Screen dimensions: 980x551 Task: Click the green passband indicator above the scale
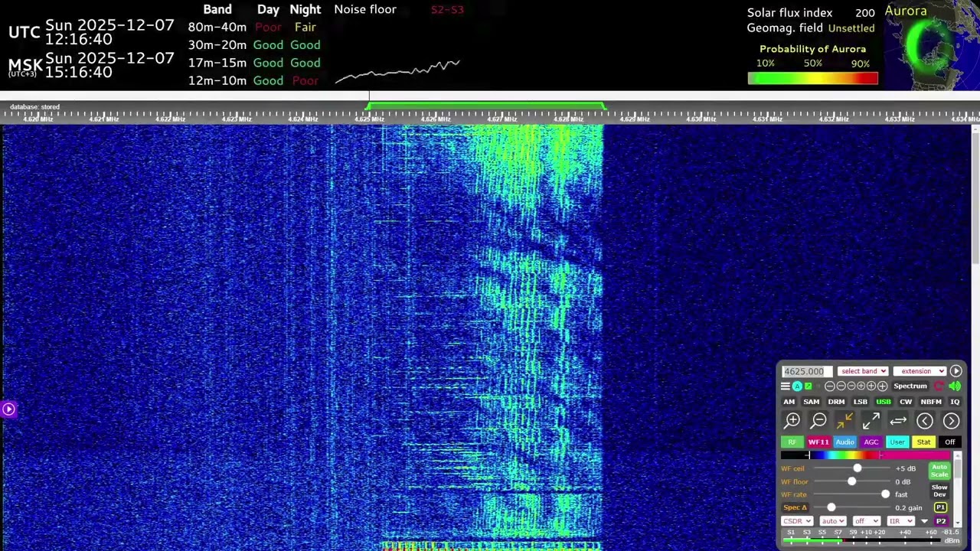[487, 106]
